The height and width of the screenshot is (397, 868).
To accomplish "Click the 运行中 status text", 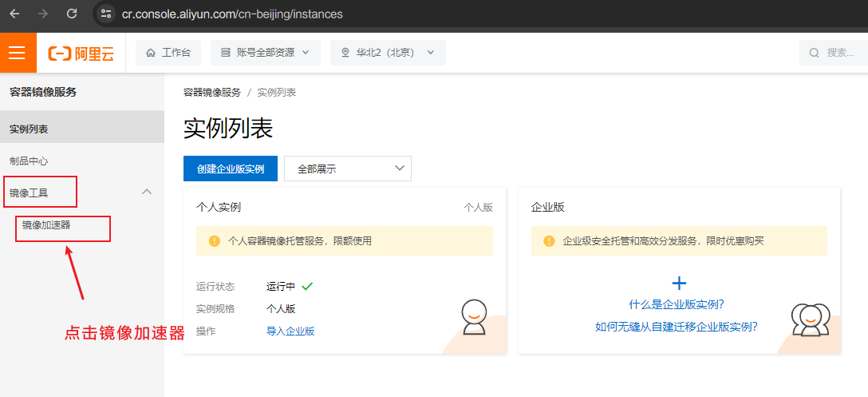I will (281, 287).
